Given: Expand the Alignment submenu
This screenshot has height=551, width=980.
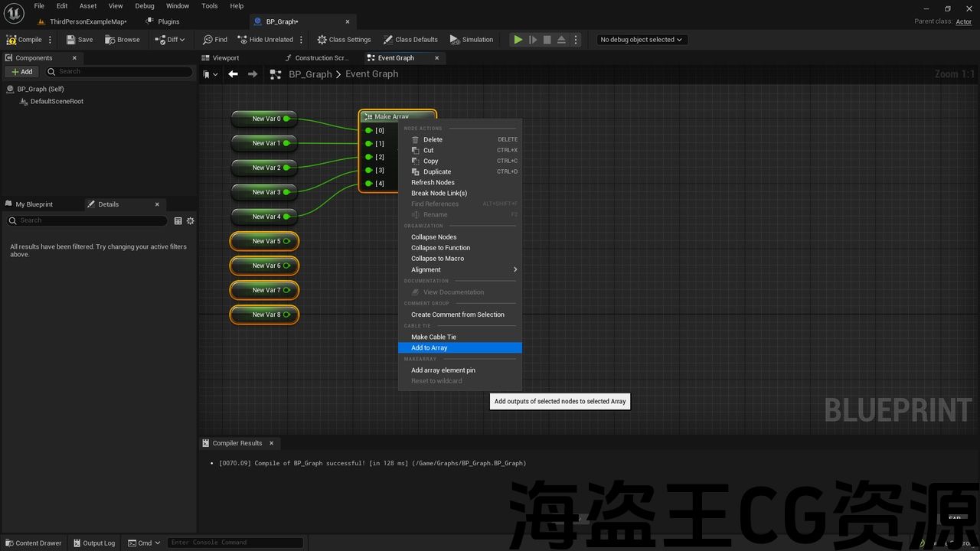Looking at the screenshot, I should [x=459, y=269].
